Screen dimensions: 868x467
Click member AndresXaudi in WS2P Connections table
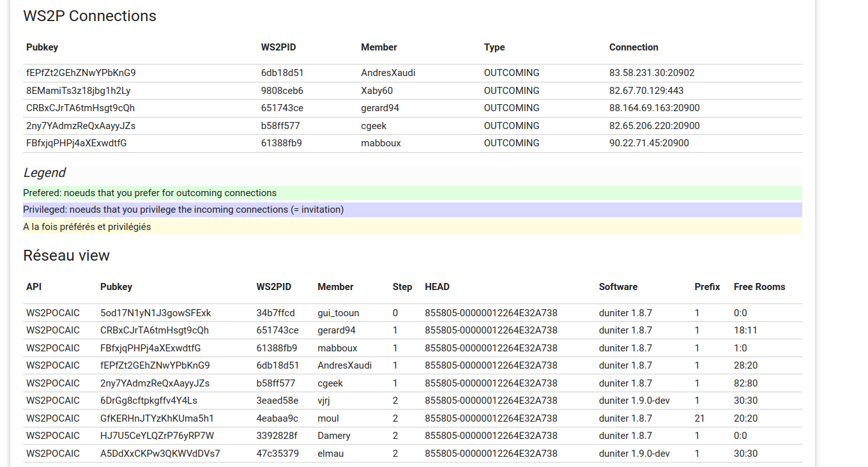(388, 73)
